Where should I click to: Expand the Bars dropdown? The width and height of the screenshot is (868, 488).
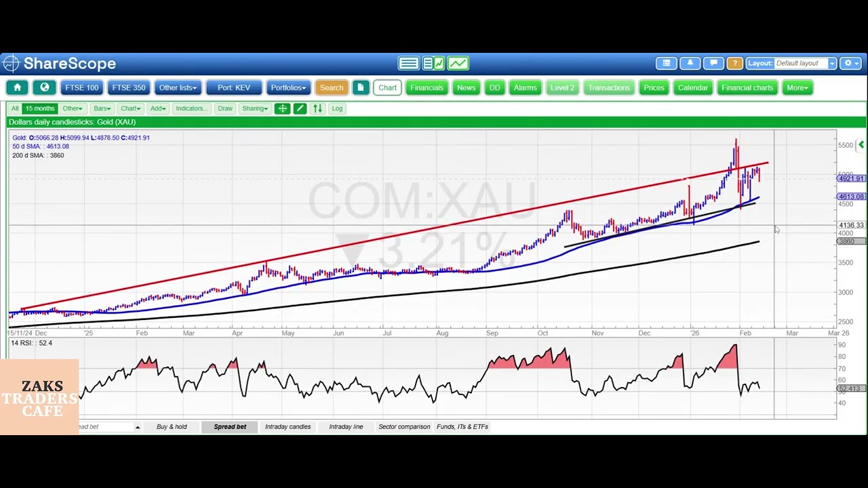102,108
